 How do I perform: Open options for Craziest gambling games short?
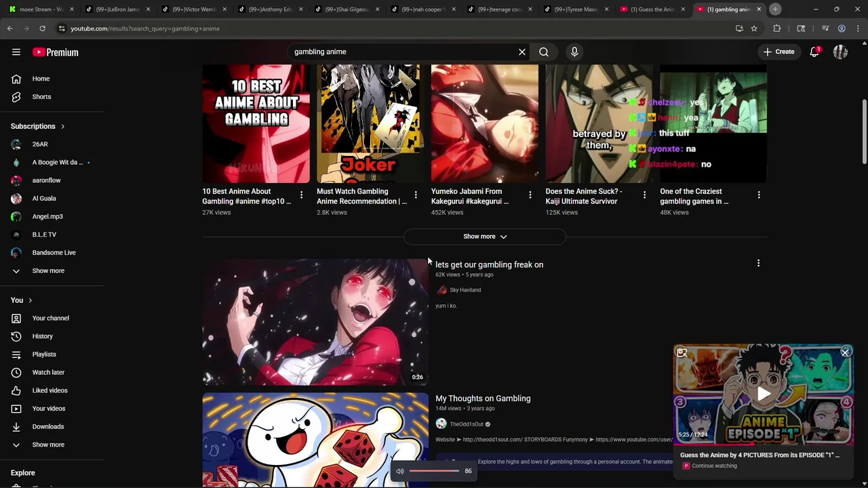pyautogui.click(x=759, y=195)
